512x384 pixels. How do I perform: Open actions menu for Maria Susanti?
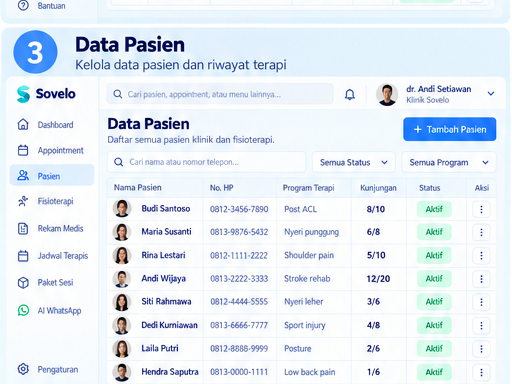(x=481, y=232)
